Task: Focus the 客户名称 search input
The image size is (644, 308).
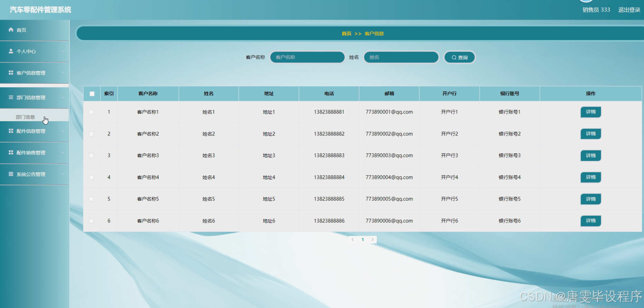Action: pos(307,57)
